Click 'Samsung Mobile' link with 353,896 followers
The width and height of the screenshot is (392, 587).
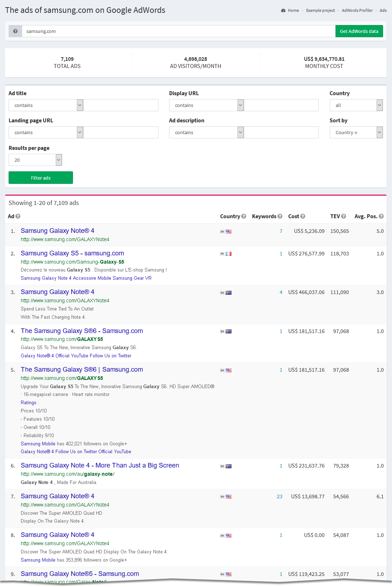[x=38, y=560]
